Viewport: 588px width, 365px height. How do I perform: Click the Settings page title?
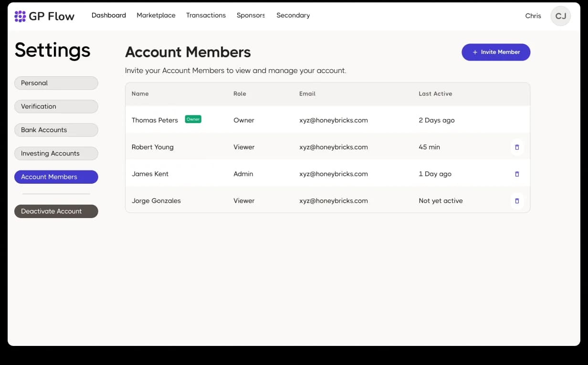[x=52, y=51]
